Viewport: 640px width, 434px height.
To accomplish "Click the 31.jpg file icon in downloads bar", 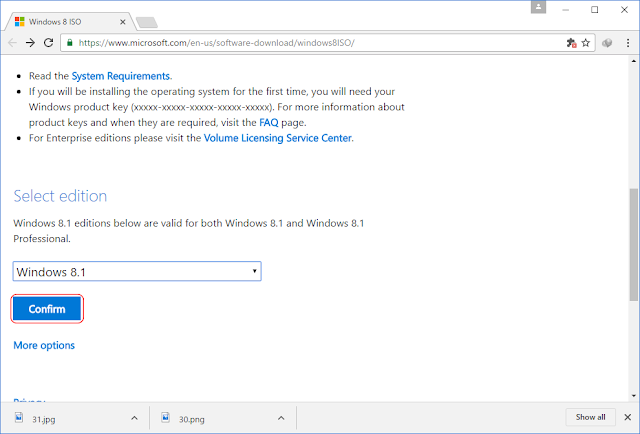I will [x=19, y=417].
